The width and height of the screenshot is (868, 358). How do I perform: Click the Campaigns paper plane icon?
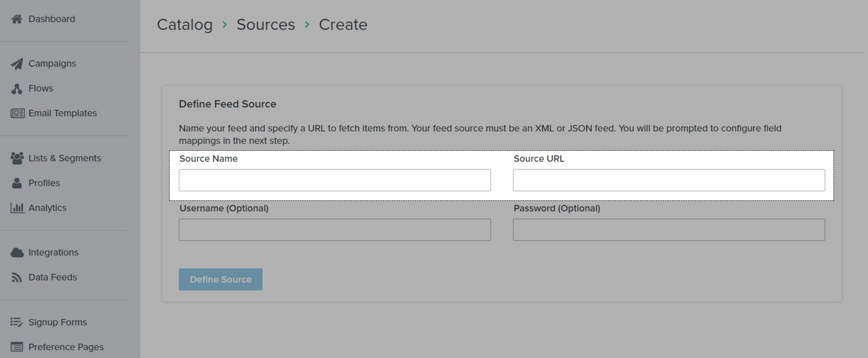pyautogui.click(x=17, y=64)
